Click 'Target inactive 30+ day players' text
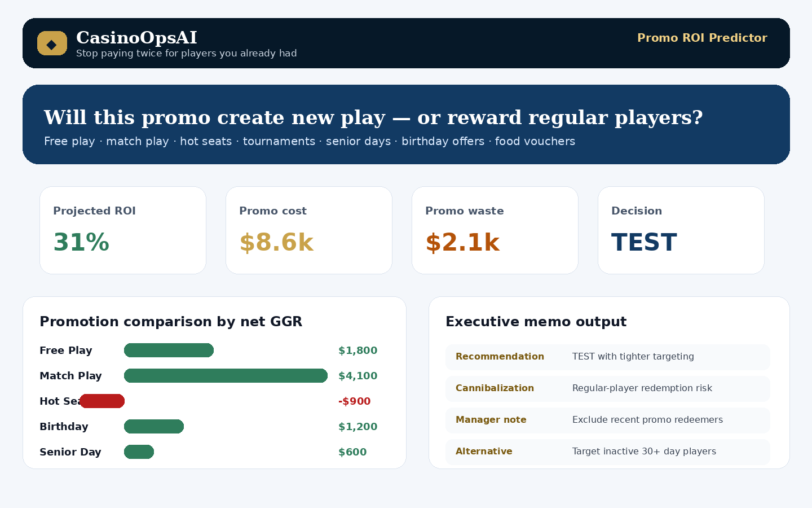Viewport: 812px width, 508px height. point(644,452)
